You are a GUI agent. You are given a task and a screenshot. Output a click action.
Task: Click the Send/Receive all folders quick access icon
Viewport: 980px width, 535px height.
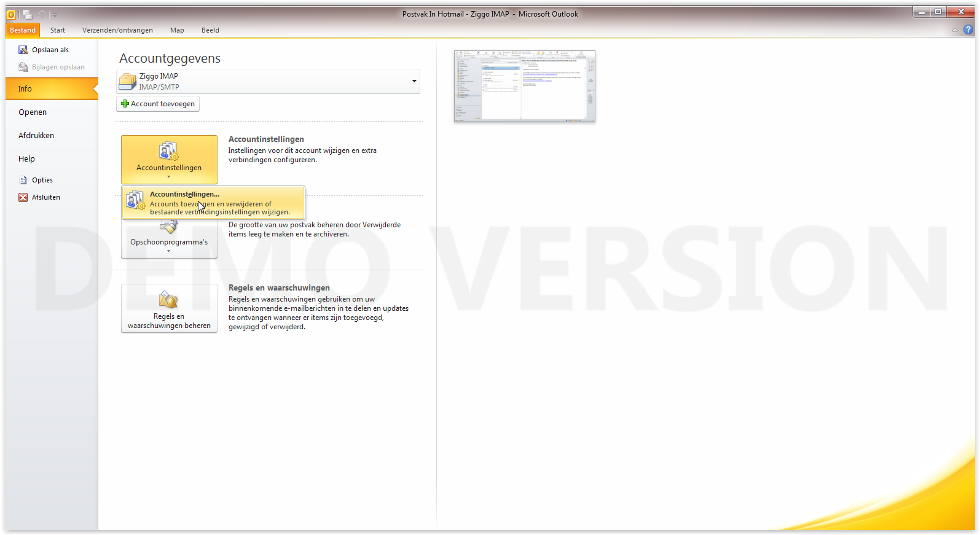click(28, 14)
